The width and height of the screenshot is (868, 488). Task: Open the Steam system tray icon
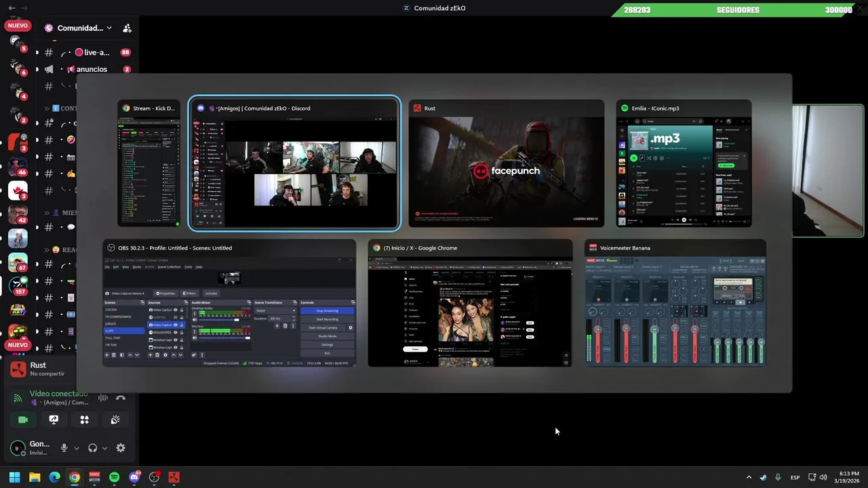coord(763,477)
